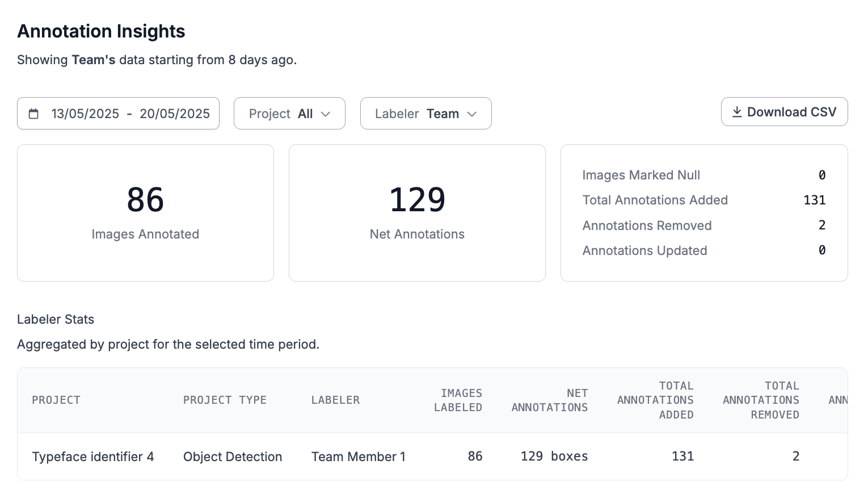Click the Images Labeled column header
This screenshot has width=868, height=502.
[458, 400]
